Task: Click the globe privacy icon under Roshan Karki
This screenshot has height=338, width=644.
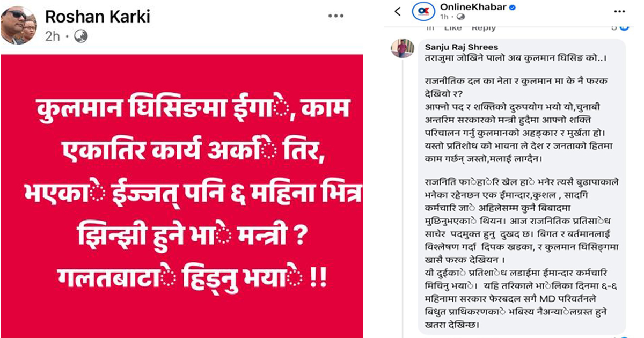Action: tap(81, 36)
